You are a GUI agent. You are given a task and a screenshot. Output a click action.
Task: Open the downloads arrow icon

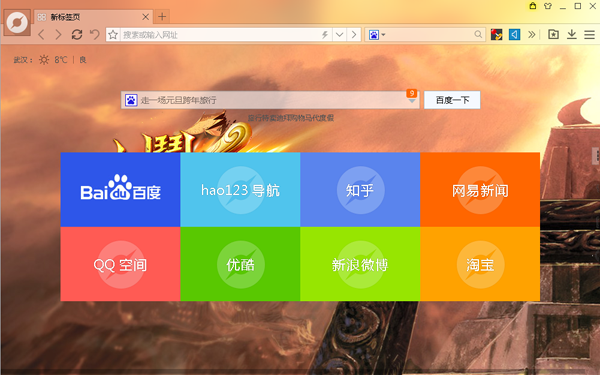point(572,34)
